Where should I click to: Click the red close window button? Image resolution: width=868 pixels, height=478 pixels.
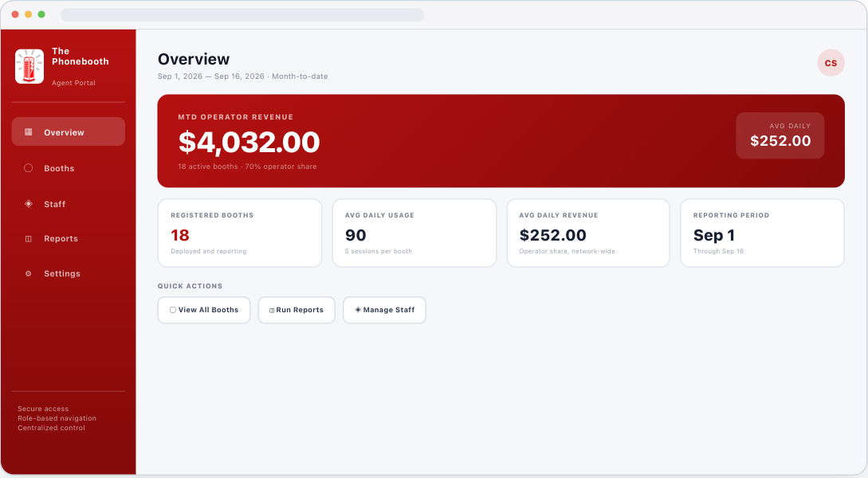(x=15, y=14)
